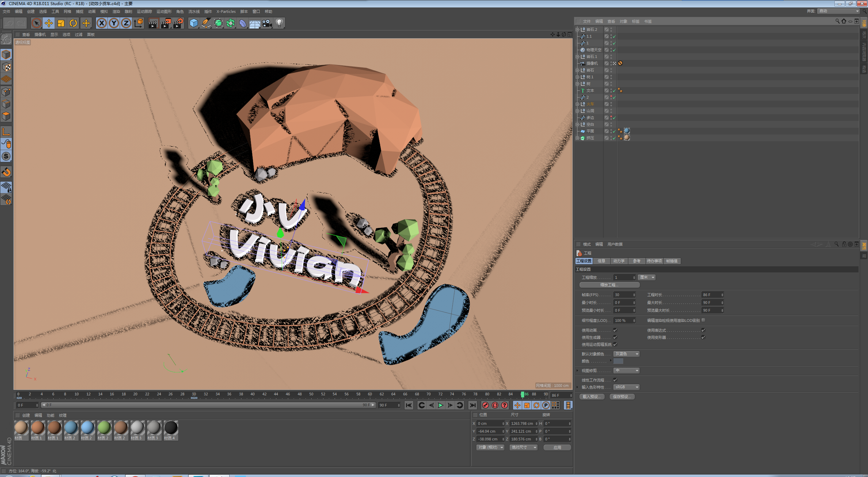This screenshot has width=868, height=477.
Task: Open the bend deformer icon
Action: [243, 23]
